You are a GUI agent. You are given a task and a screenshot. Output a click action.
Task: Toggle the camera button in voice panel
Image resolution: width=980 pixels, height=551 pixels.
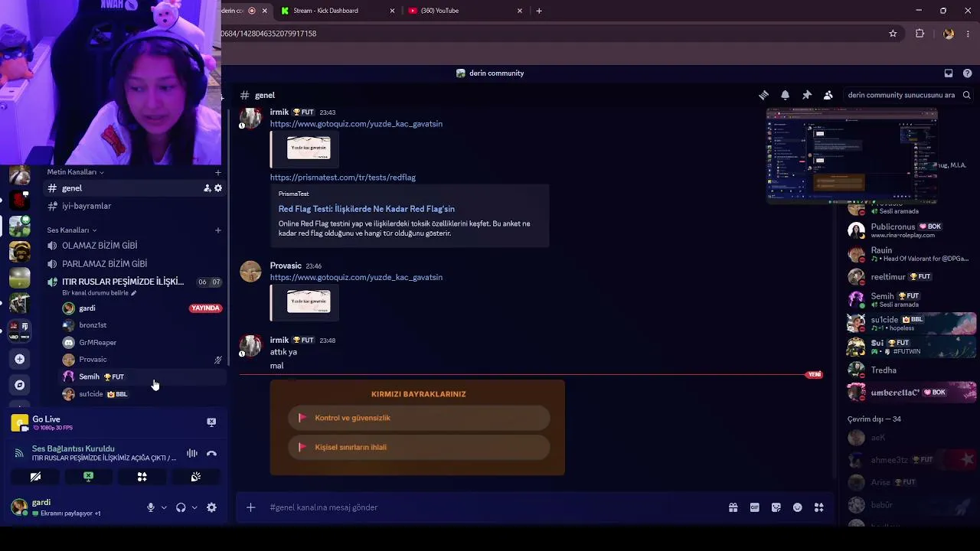35,477
